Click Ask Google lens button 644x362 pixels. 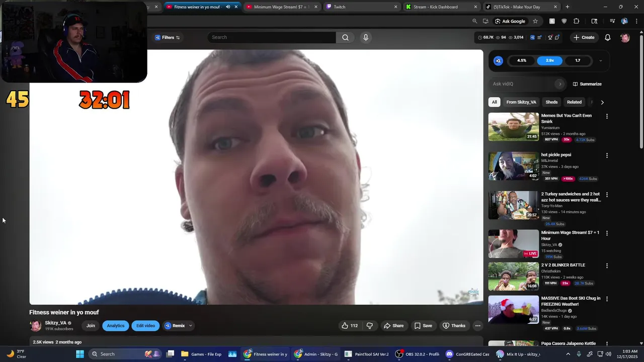pyautogui.click(x=510, y=21)
